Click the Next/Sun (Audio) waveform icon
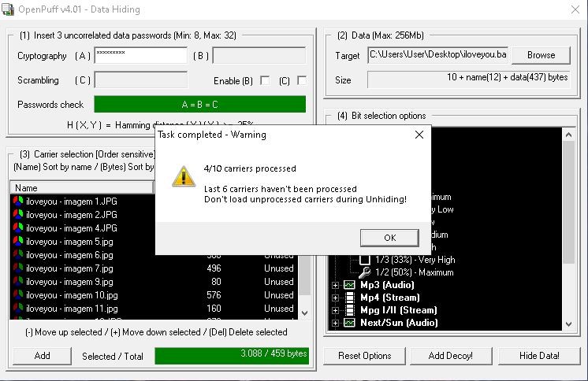This screenshot has width=588, height=381. coord(349,323)
